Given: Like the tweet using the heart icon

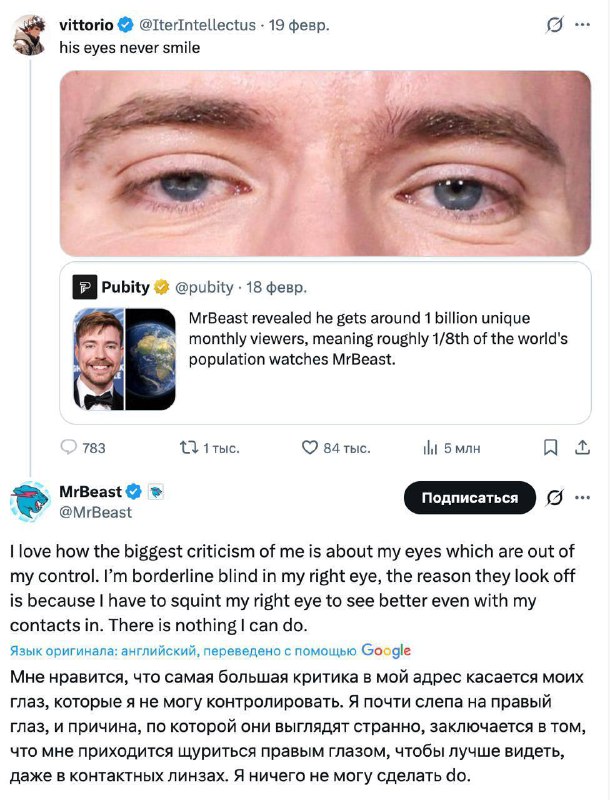Looking at the screenshot, I should (x=310, y=448).
